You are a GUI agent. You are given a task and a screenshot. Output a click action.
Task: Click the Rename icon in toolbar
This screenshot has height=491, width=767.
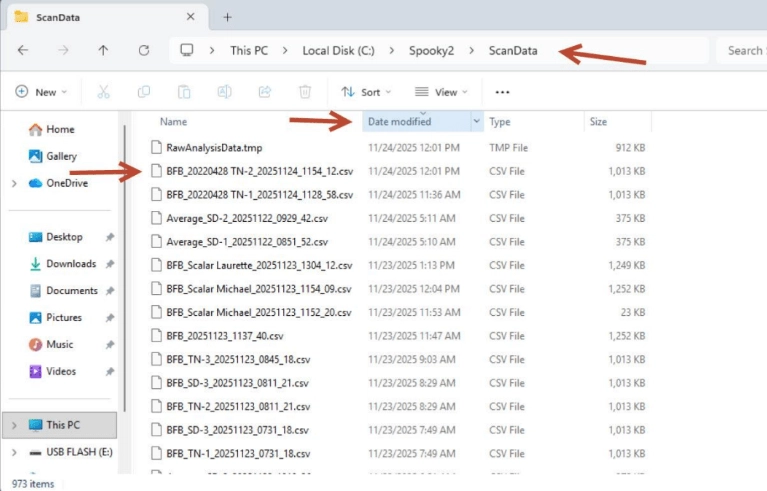pos(225,92)
